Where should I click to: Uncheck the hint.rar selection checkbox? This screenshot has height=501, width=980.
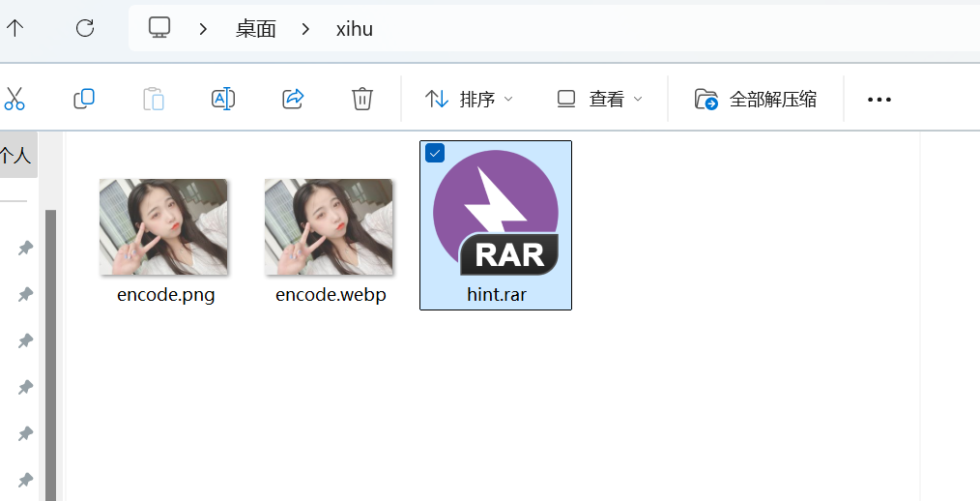click(x=435, y=153)
